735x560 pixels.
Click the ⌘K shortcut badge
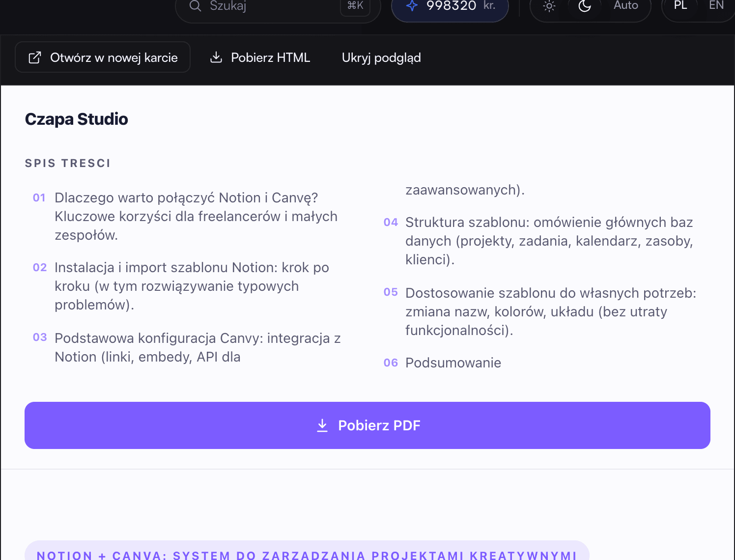coord(355,6)
